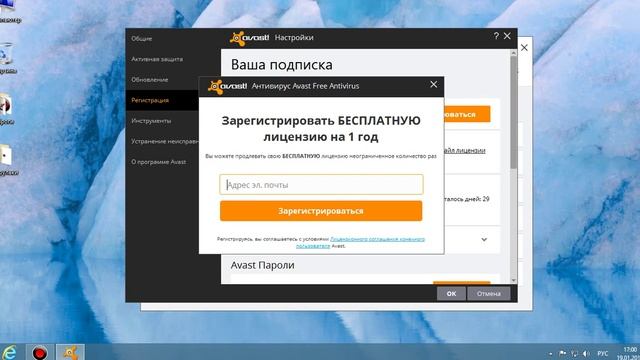The image size is (640, 360).
Task: Click the Ваша подписка heading
Action: pos(282,64)
